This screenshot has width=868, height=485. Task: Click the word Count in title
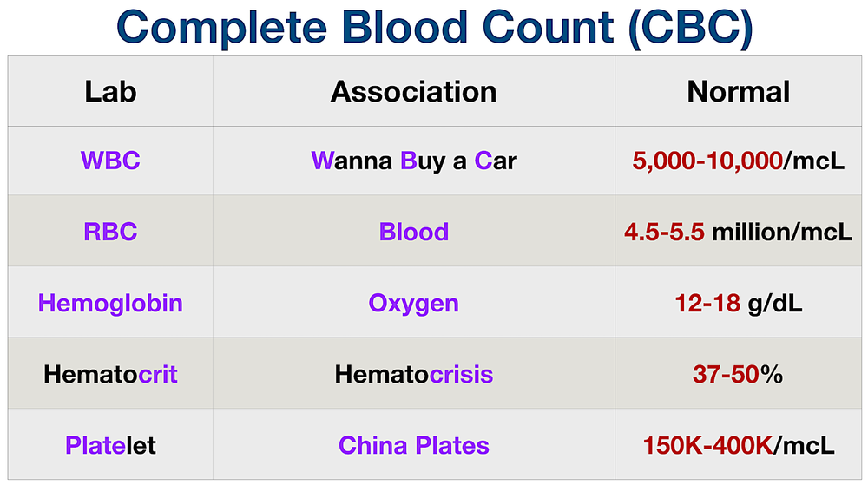[548, 27]
